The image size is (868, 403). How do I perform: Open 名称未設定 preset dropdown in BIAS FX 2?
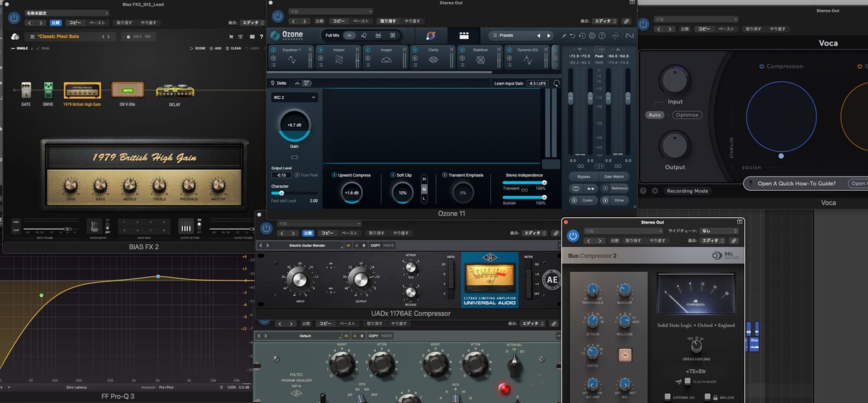tap(67, 13)
